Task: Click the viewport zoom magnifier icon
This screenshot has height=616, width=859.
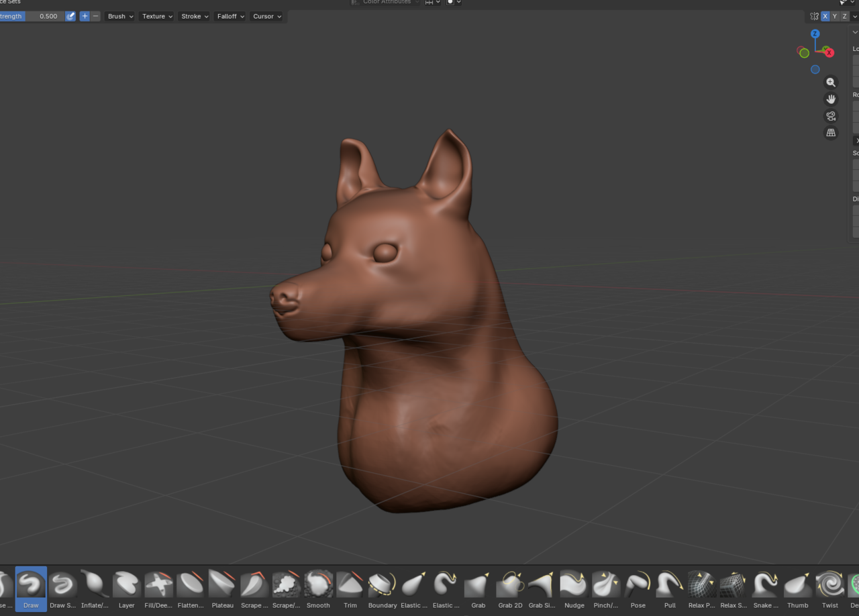Action: [831, 82]
